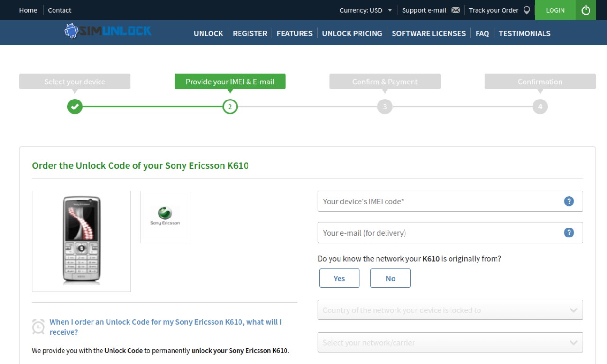Click the envelope icon next to Support e-mail
The height and width of the screenshot is (364, 607).
(455, 10)
